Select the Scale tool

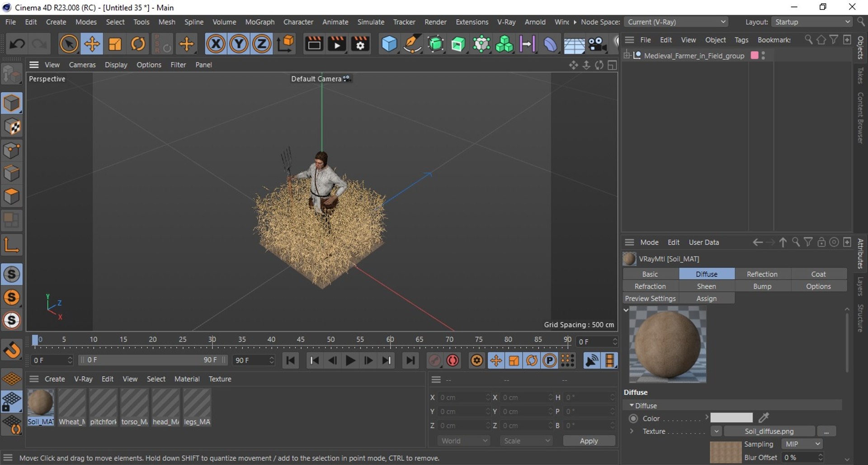[115, 44]
